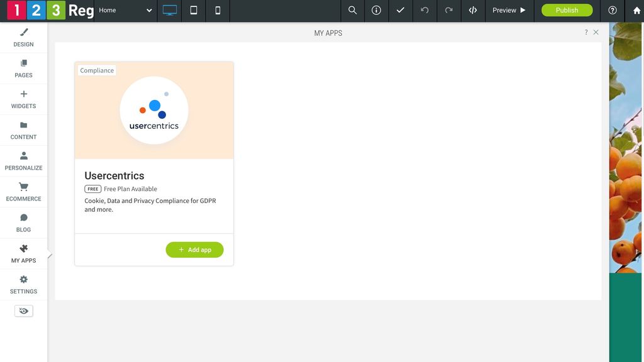This screenshot has width=644, height=362.
Task: Select the Ecommerce sidebar icon
Action: coord(23,192)
